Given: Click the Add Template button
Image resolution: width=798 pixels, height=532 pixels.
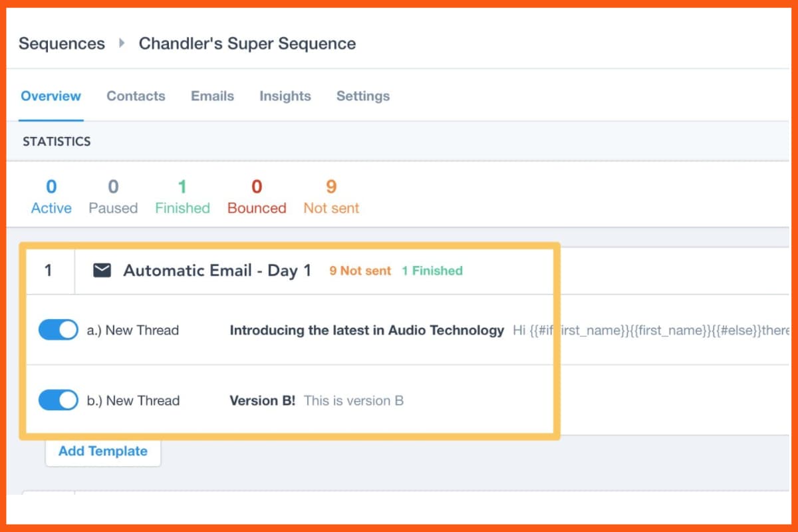Looking at the screenshot, I should pyautogui.click(x=102, y=451).
